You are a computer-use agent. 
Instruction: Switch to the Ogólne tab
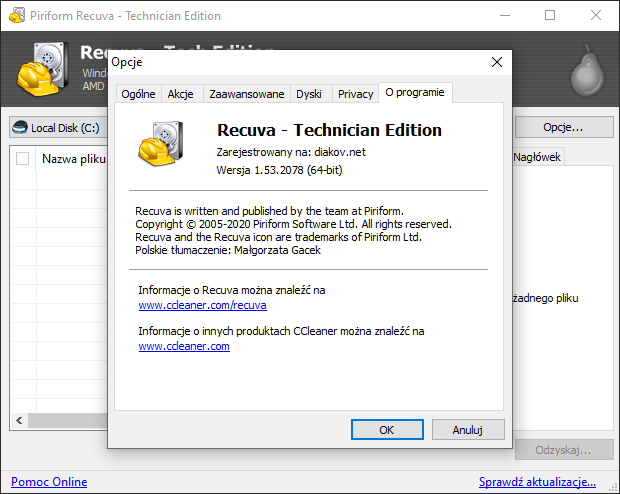[138, 94]
